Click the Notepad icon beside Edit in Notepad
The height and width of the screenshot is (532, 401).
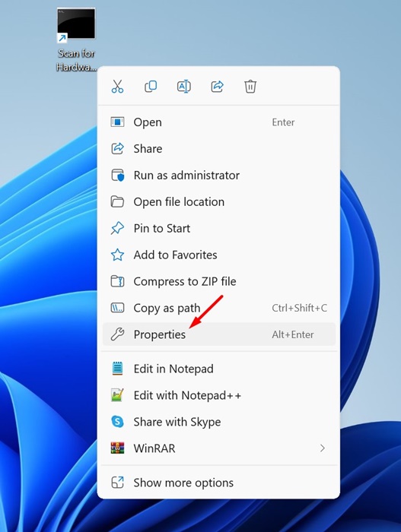point(117,369)
